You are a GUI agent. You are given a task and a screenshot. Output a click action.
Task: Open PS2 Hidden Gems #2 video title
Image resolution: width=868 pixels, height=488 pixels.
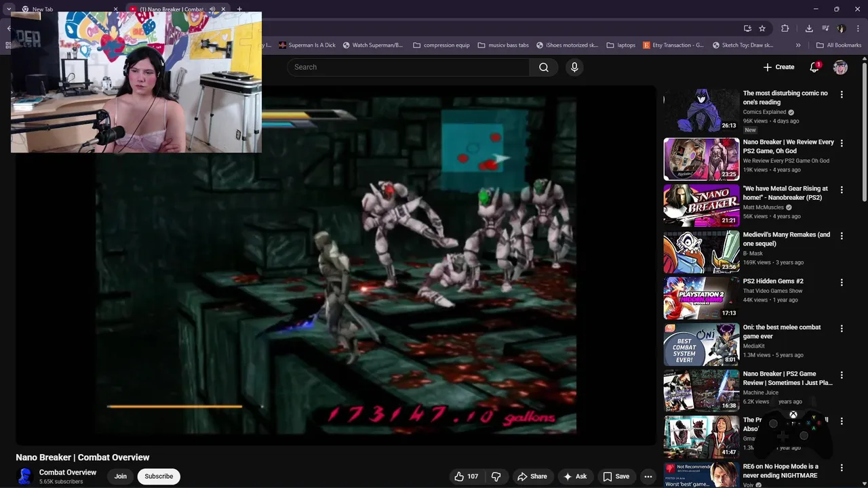pos(773,281)
